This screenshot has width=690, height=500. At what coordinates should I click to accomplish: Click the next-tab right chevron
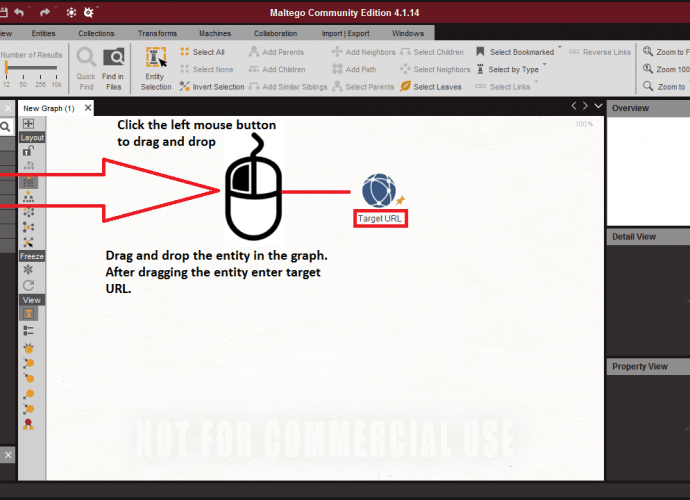coord(585,106)
